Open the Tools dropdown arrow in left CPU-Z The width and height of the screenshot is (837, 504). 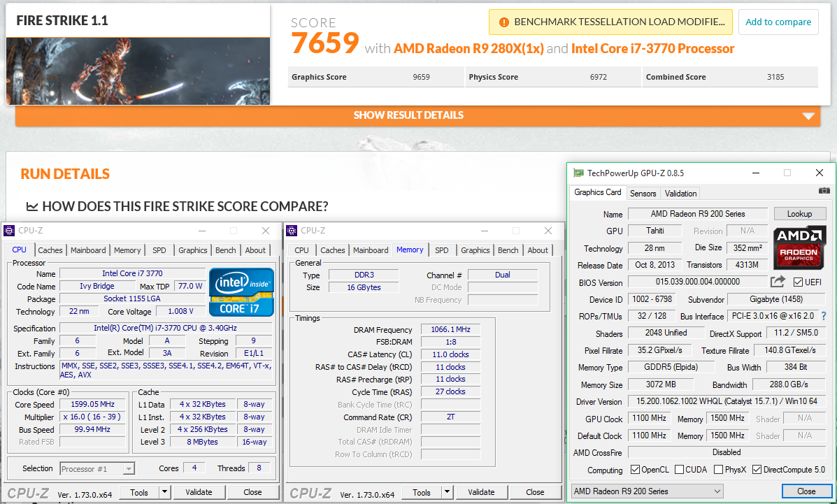(164, 492)
